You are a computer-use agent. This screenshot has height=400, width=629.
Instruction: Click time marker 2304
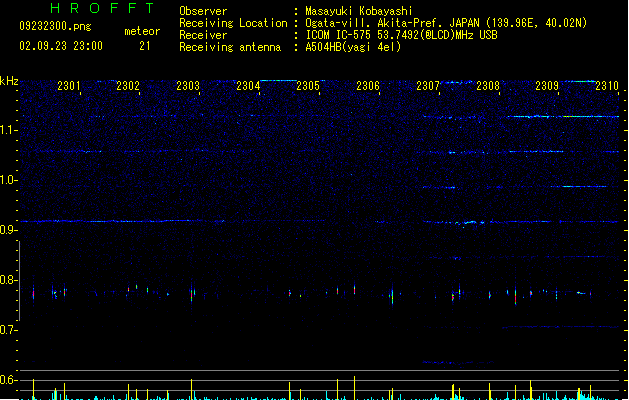[248, 86]
